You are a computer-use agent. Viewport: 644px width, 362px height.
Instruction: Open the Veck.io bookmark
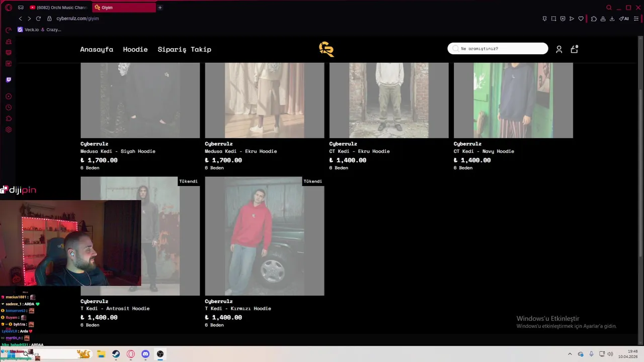tap(28, 30)
